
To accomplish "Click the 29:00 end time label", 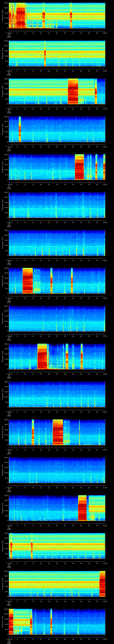I will (105, 33).
